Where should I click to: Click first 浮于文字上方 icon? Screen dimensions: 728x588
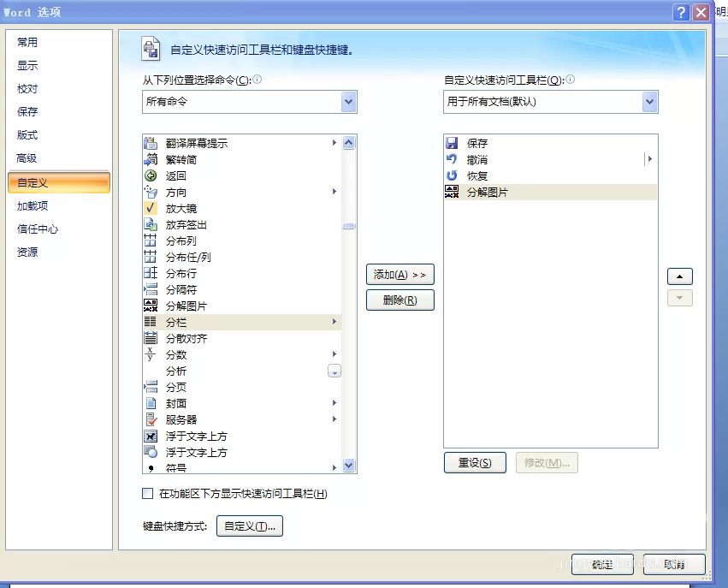(151, 436)
